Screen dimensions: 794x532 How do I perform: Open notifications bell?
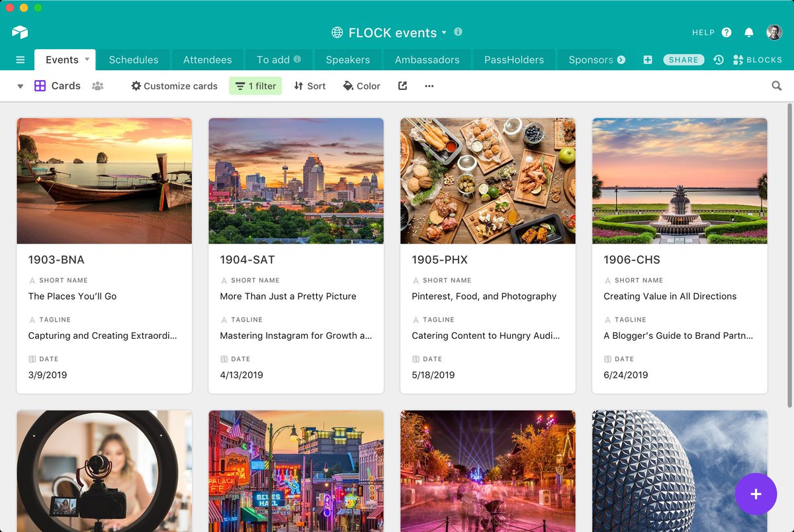tap(749, 32)
